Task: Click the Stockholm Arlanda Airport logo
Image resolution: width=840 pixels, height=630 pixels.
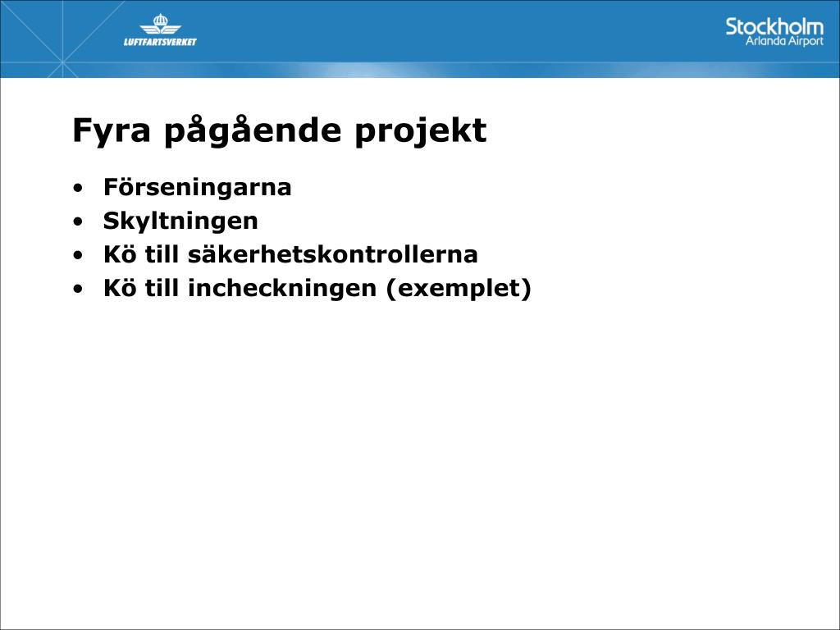Action: (x=774, y=32)
